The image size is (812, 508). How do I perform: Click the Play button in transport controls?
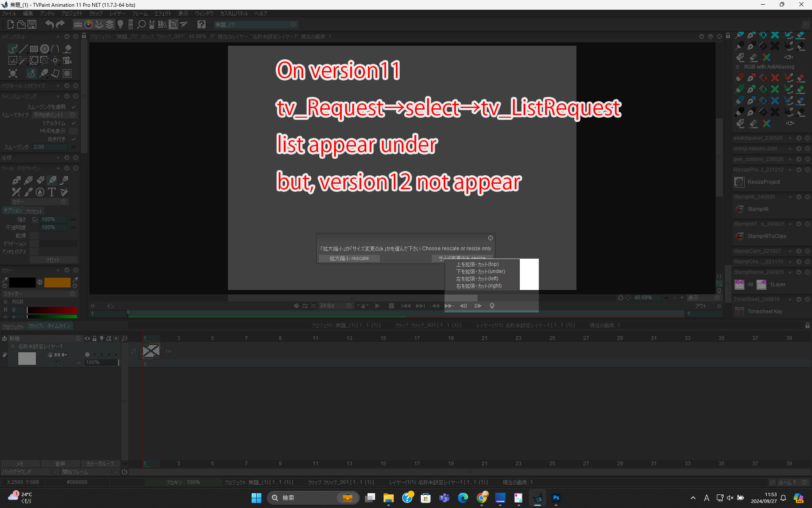(x=377, y=306)
